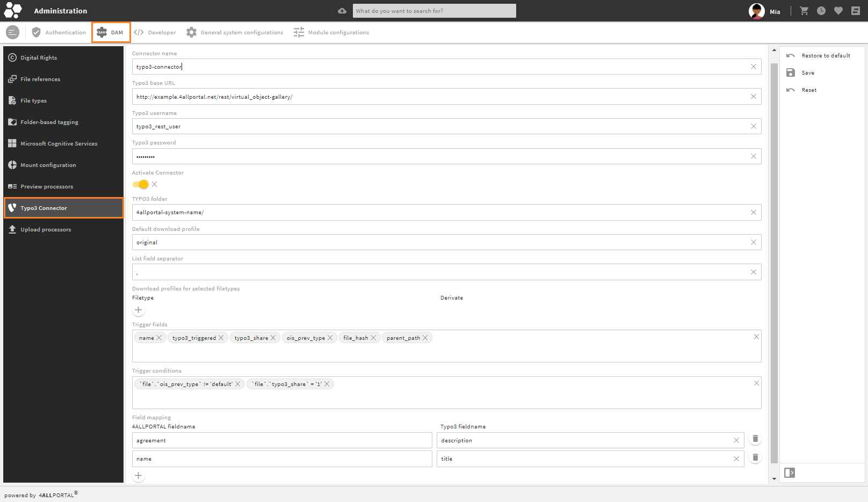
Task: Add a download profile filetype row
Action: point(139,310)
